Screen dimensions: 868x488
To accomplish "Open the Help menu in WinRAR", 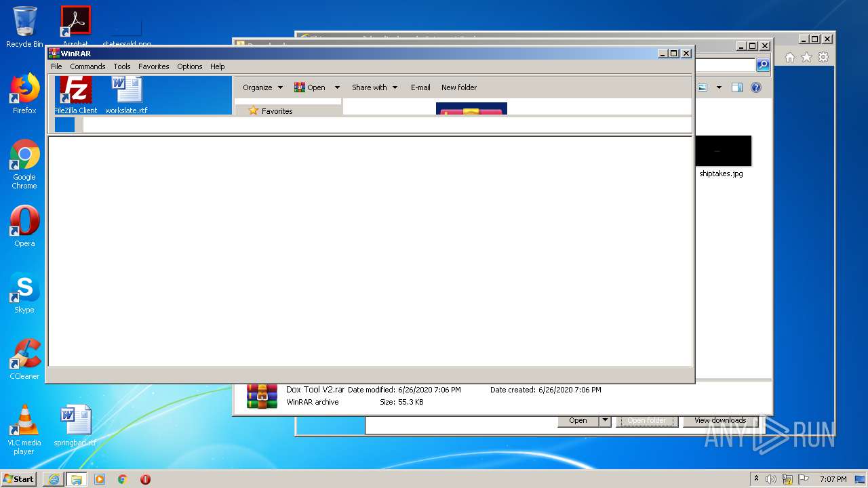I will 217,66.
